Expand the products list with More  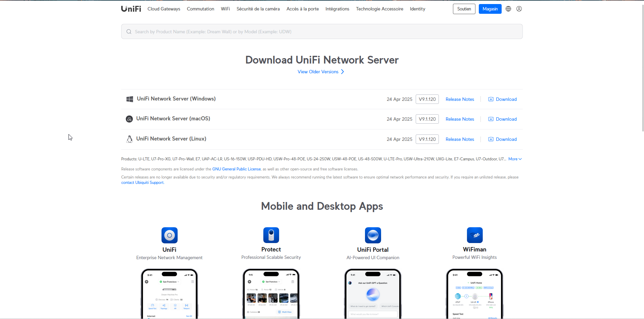click(515, 159)
